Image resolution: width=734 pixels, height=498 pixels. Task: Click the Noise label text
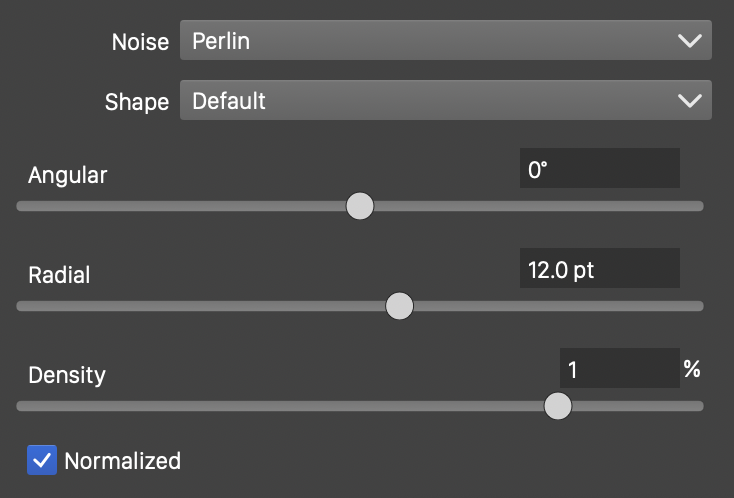pyautogui.click(x=140, y=43)
